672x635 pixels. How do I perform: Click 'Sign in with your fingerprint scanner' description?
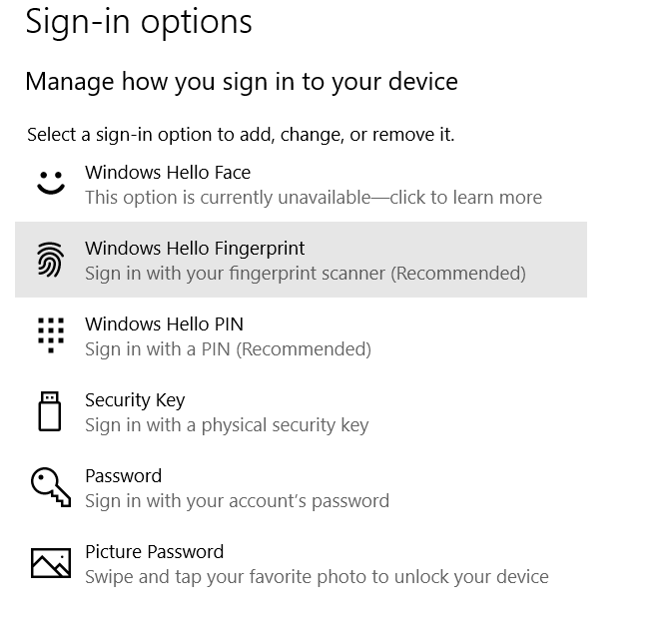pos(305,274)
